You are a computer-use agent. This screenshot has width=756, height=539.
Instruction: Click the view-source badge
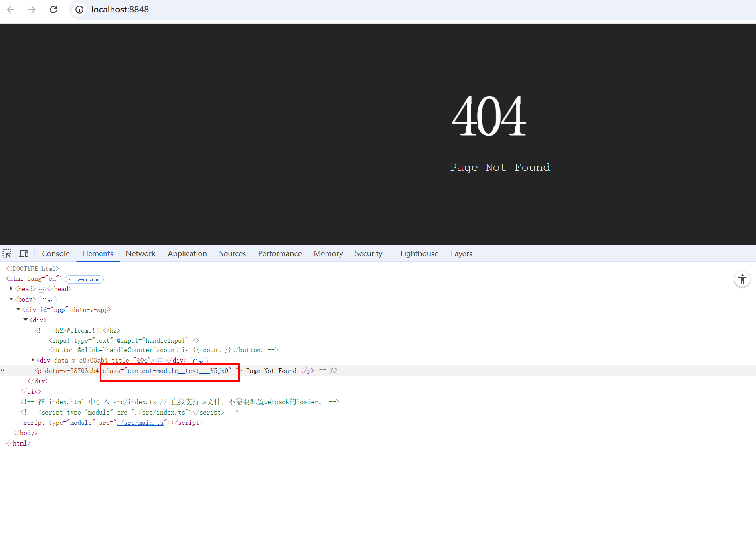click(x=84, y=280)
